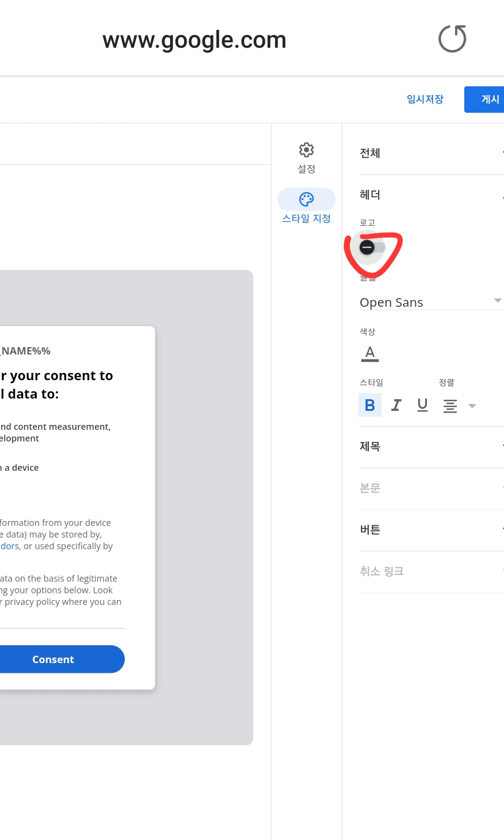
Task: Select the 스타일 지정 palette icon
Action: pyautogui.click(x=306, y=199)
